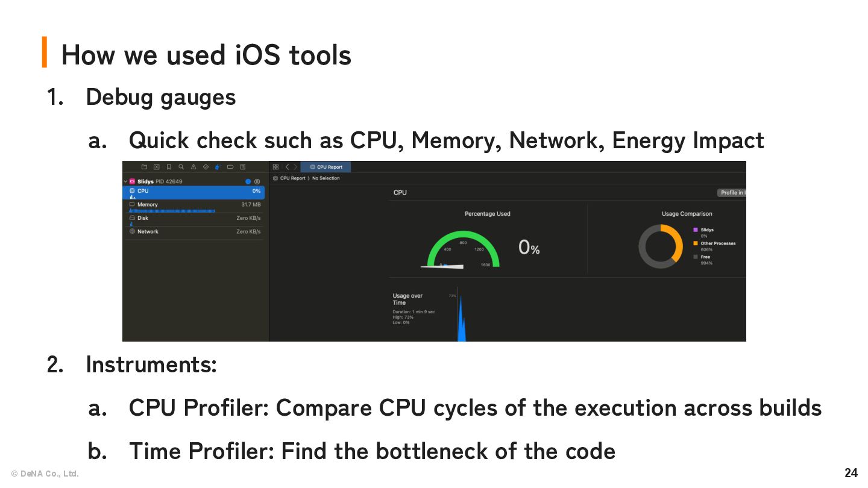Open the Project navigator folder icon
The height and width of the screenshot is (488, 868).
pyautogui.click(x=144, y=167)
